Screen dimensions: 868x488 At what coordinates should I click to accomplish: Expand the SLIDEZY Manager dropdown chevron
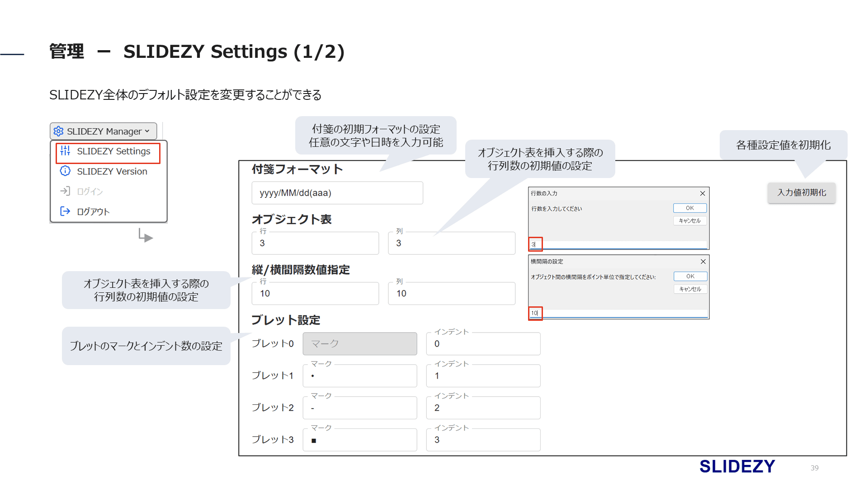[147, 131]
